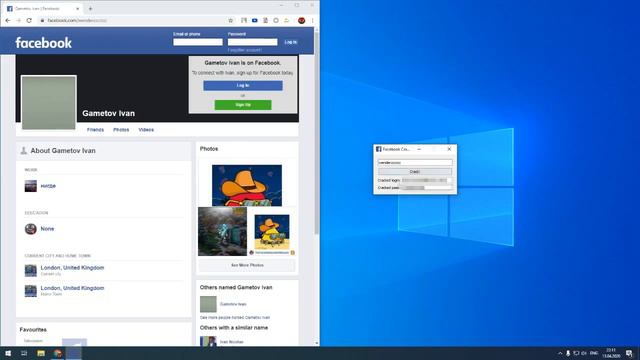640x360 pixels.
Task: Click the red Chrome profile avatar
Action: pos(301,20)
